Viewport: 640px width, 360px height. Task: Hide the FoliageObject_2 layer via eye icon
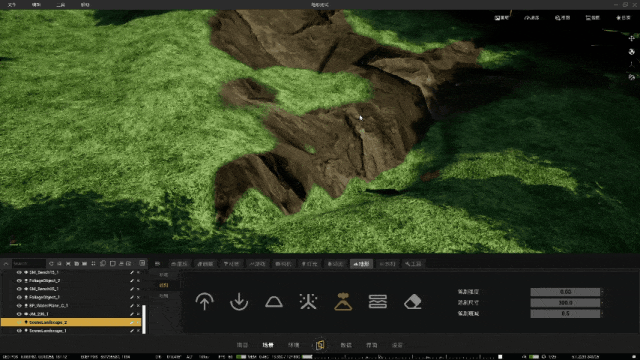click(19, 280)
